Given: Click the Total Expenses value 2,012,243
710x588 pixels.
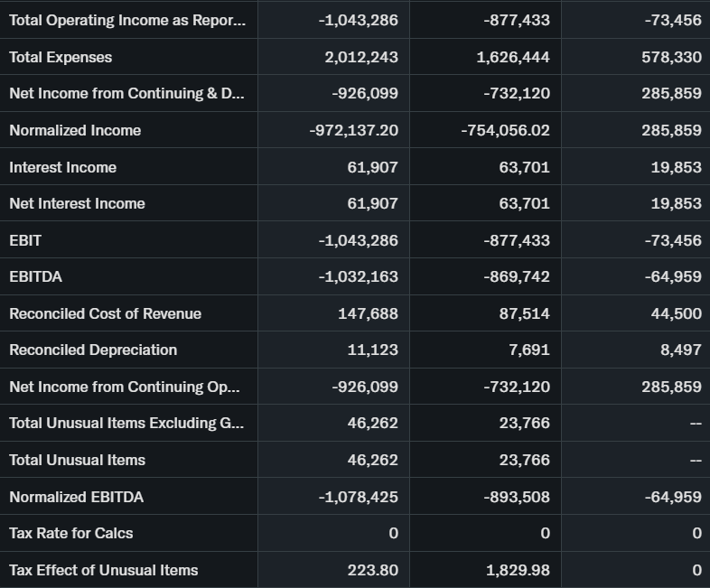Looking at the screenshot, I should point(361,57).
